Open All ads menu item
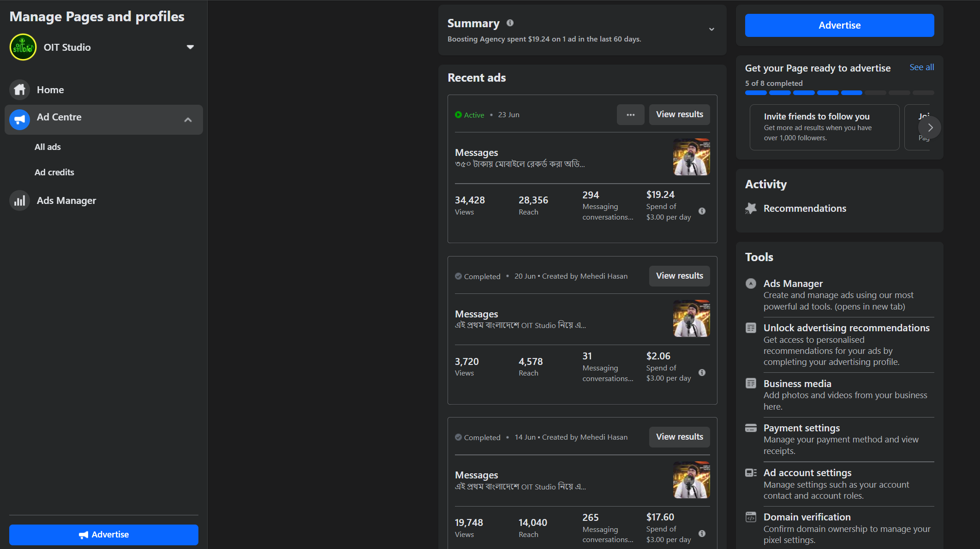This screenshot has width=980, height=549. click(x=48, y=147)
